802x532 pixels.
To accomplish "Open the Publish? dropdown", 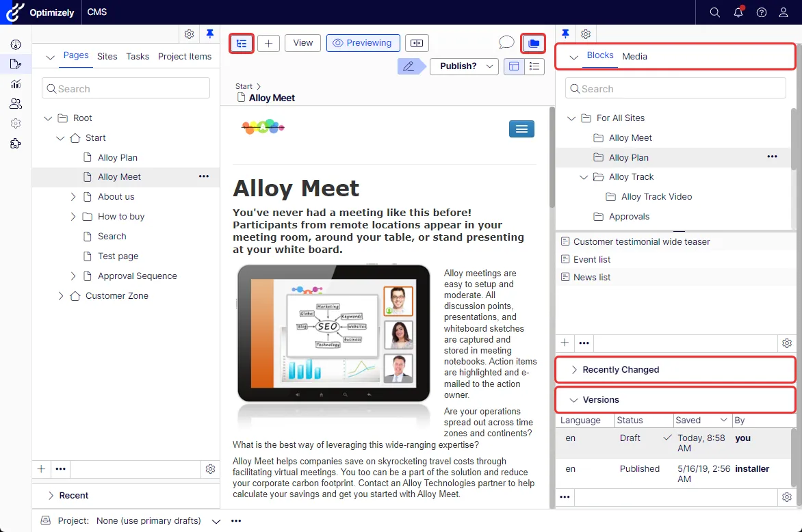I will [x=465, y=66].
